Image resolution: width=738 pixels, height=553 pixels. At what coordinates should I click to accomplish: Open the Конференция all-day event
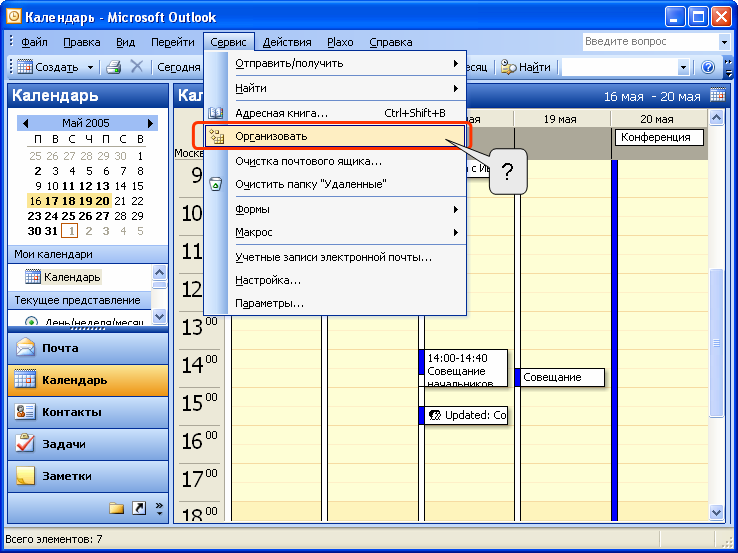point(659,137)
